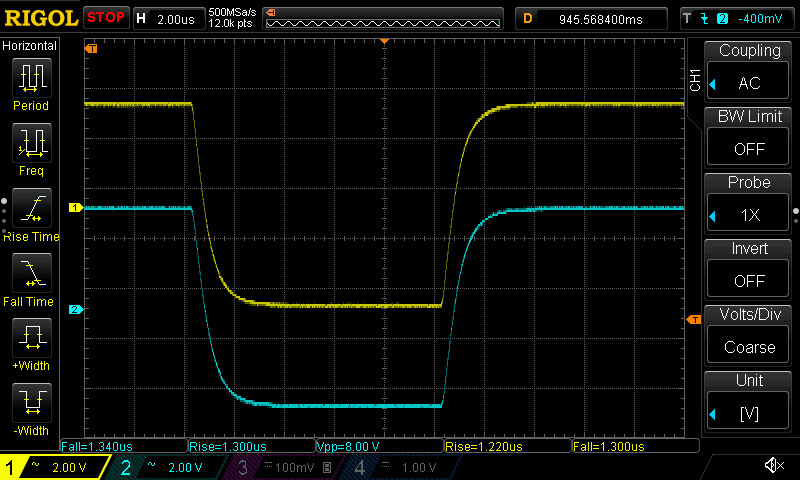Click the trigger position T marker at top-left
The height and width of the screenshot is (480, 800).
(91, 48)
